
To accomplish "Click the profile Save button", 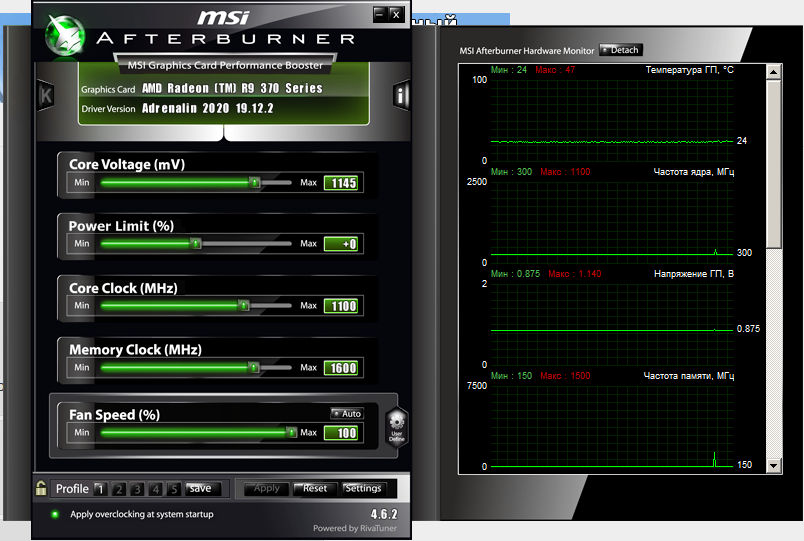I will tap(203, 489).
